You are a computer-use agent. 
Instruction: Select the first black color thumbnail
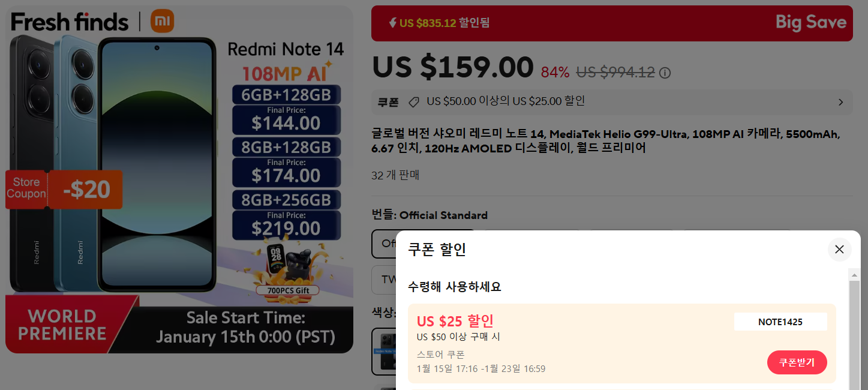(x=384, y=350)
